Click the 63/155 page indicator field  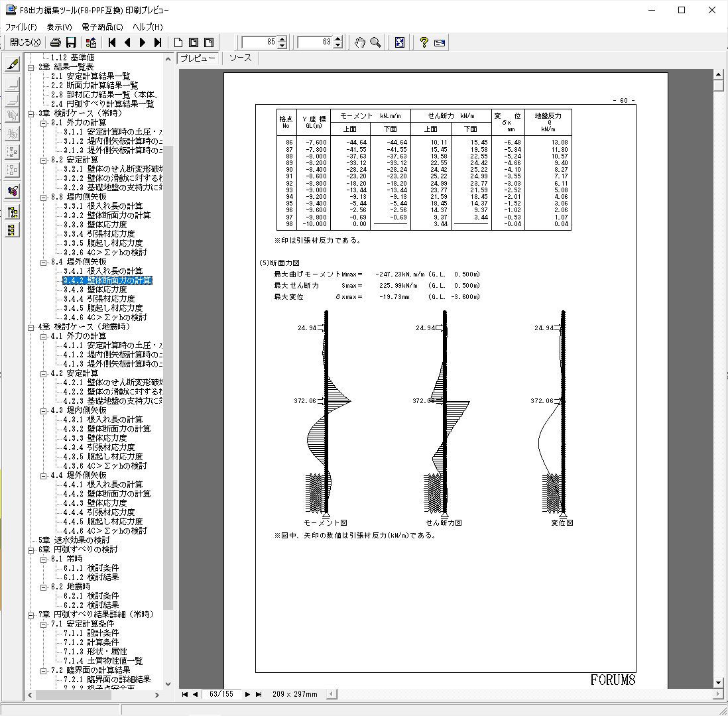tap(221, 694)
